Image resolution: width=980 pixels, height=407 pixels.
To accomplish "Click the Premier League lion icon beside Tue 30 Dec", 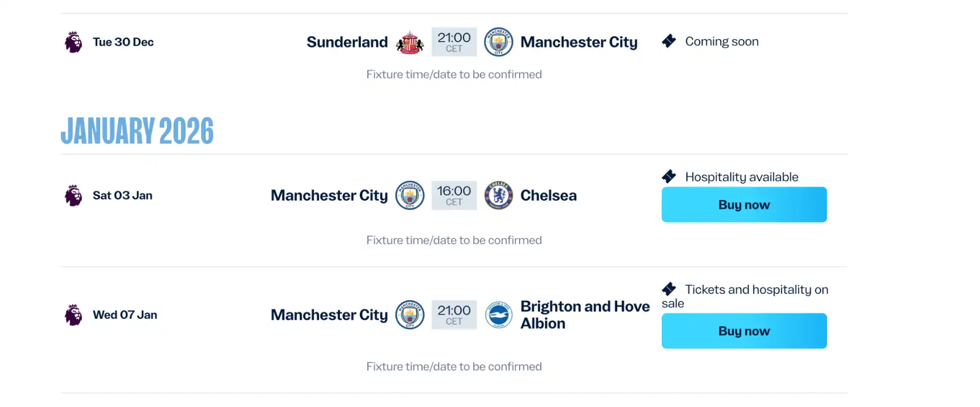I will [74, 42].
